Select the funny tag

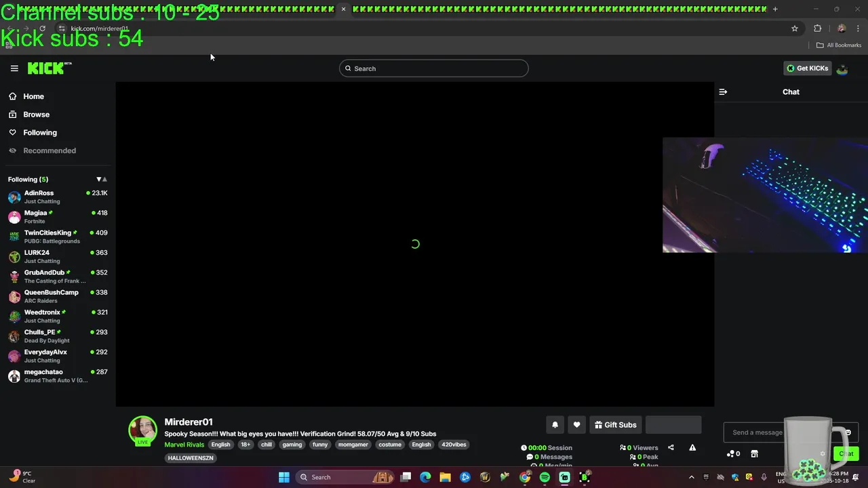pyautogui.click(x=320, y=445)
